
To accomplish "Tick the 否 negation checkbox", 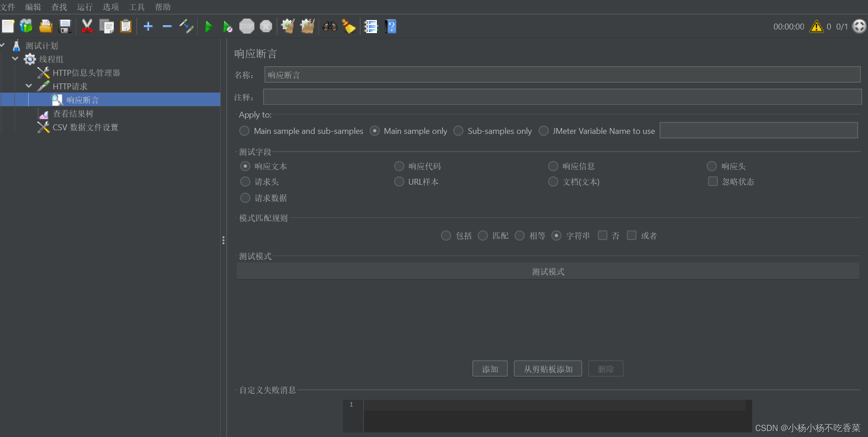I will [603, 235].
